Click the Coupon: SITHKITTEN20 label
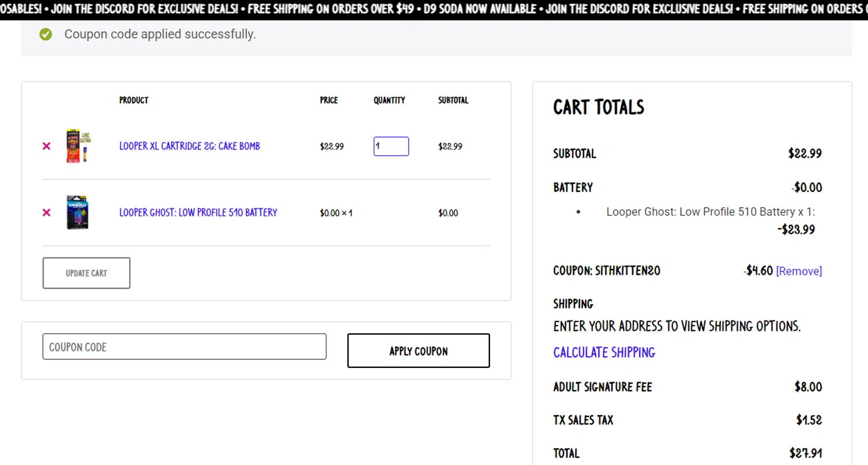 [606, 271]
